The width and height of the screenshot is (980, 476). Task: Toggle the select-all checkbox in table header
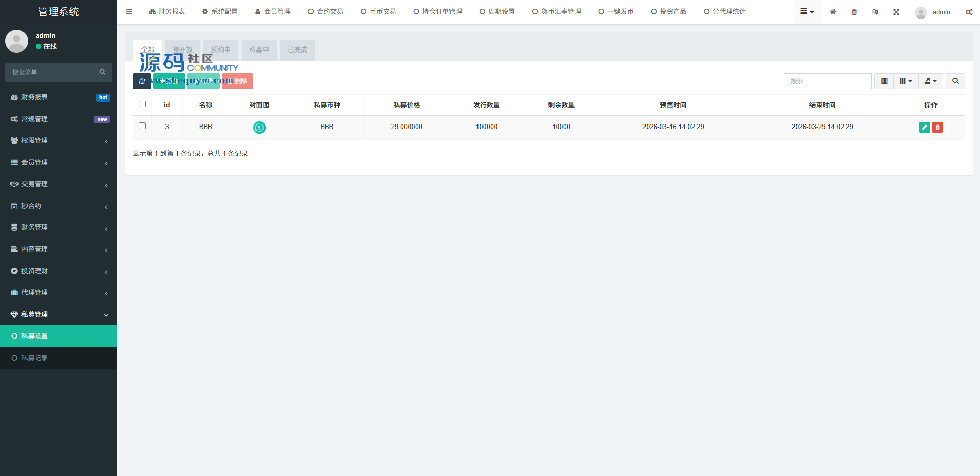tap(142, 104)
